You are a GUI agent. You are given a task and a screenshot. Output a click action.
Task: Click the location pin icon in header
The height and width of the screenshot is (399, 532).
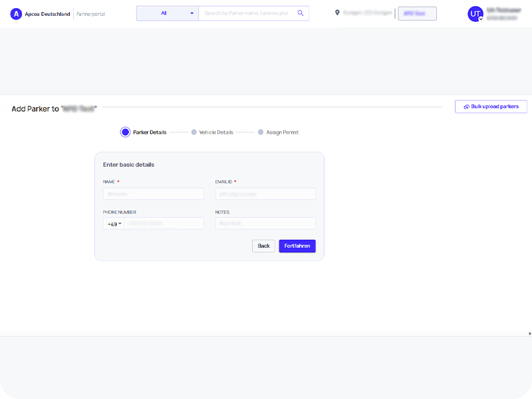coord(337,13)
